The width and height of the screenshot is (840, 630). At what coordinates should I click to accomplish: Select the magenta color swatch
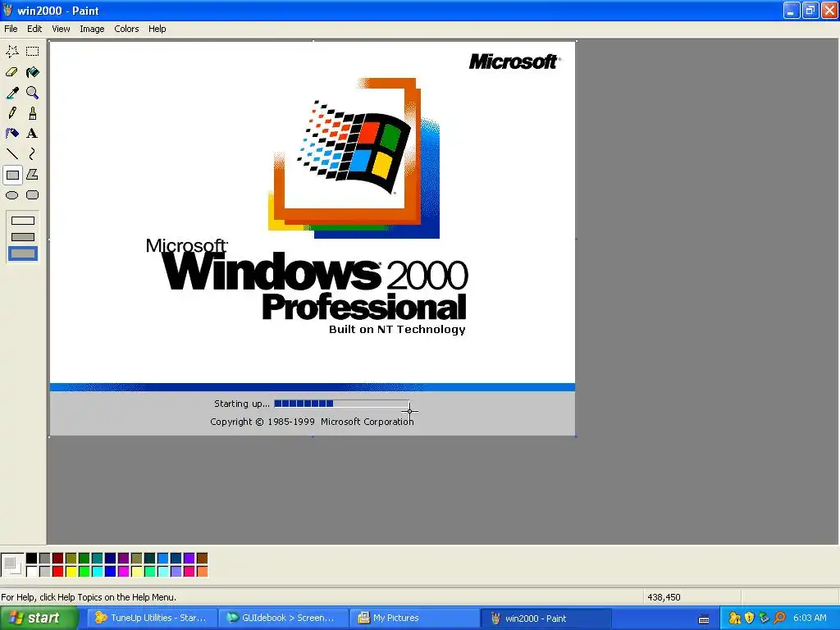pos(123,572)
